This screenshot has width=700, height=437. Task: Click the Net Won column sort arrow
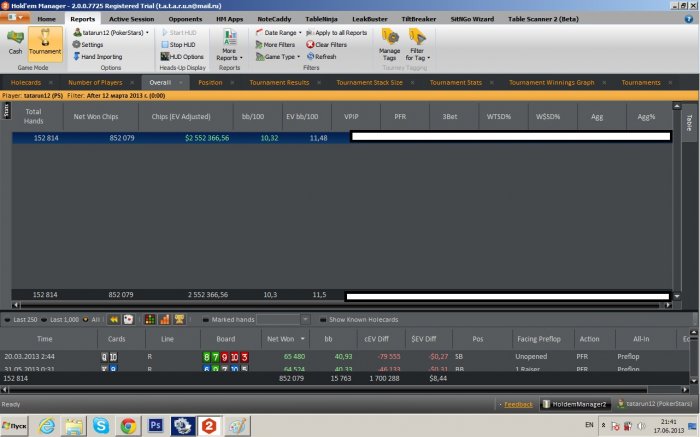[x=303, y=339]
